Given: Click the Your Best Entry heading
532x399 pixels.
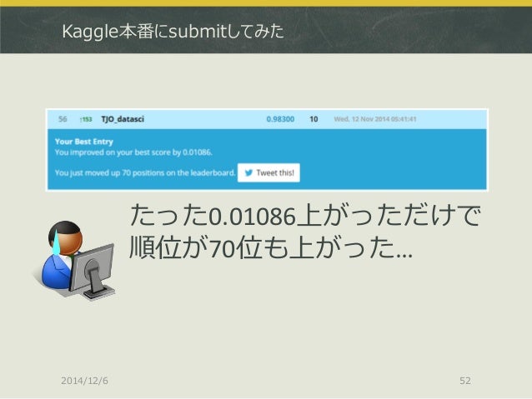Looking at the screenshot, I should click(84, 142).
